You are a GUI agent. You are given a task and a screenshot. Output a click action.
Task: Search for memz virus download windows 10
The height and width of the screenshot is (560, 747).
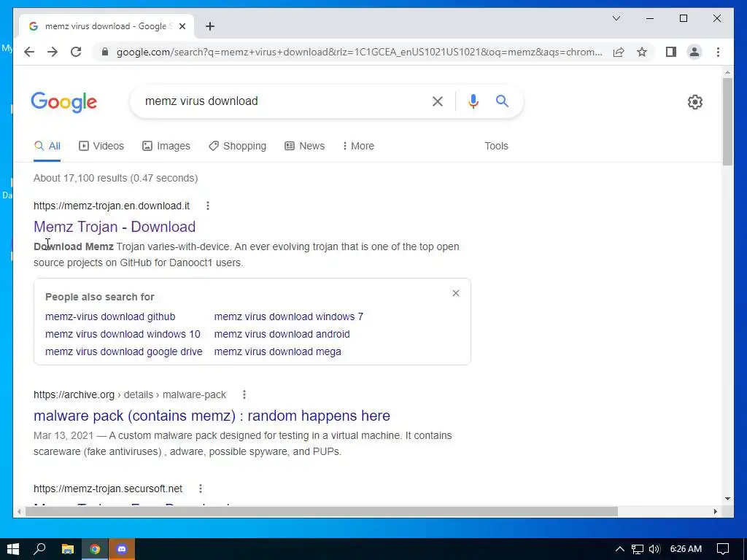tap(123, 334)
